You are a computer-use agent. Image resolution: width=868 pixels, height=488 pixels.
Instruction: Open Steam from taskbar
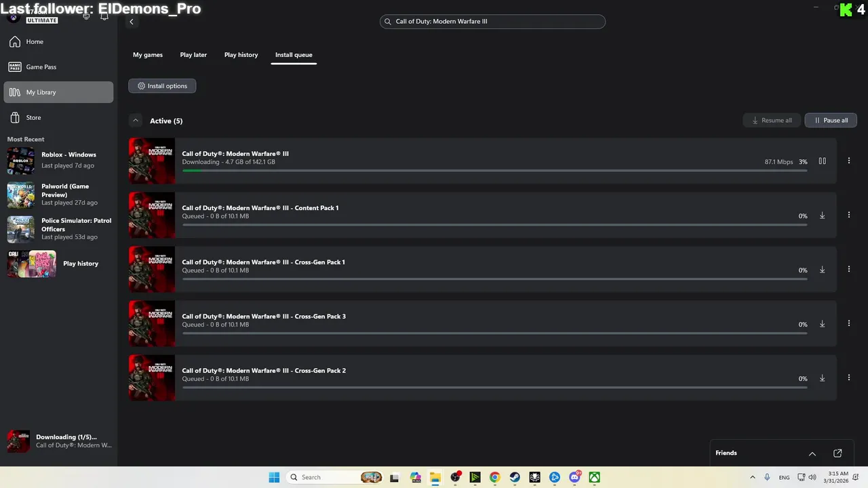tap(515, 477)
